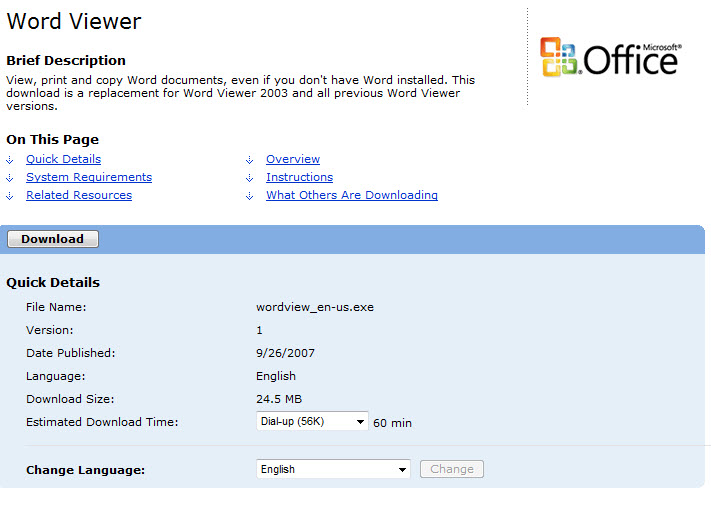Screen dimensions: 711x506
Task: Jump to the Quick Details section link
Action: [x=63, y=159]
